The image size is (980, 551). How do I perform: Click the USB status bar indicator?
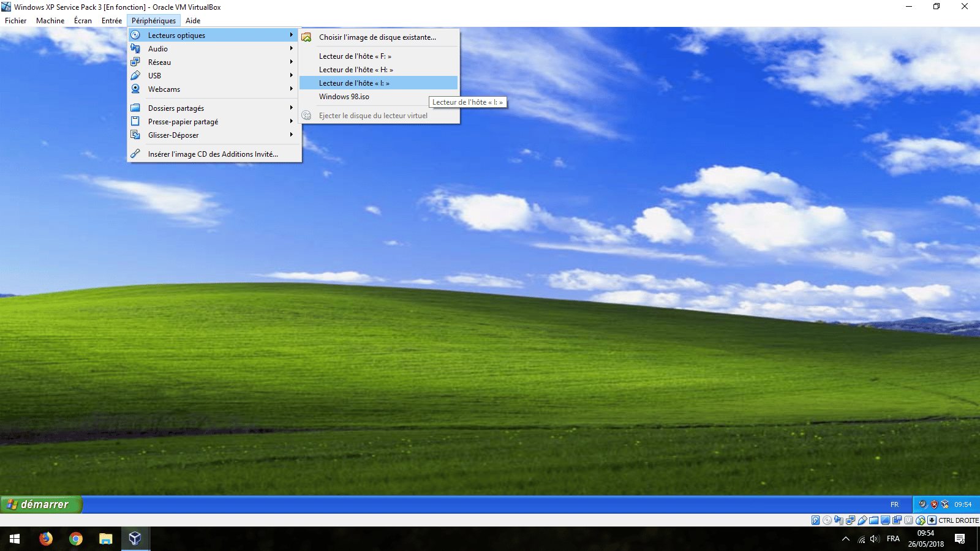pyautogui.click(x=862, y=520)
